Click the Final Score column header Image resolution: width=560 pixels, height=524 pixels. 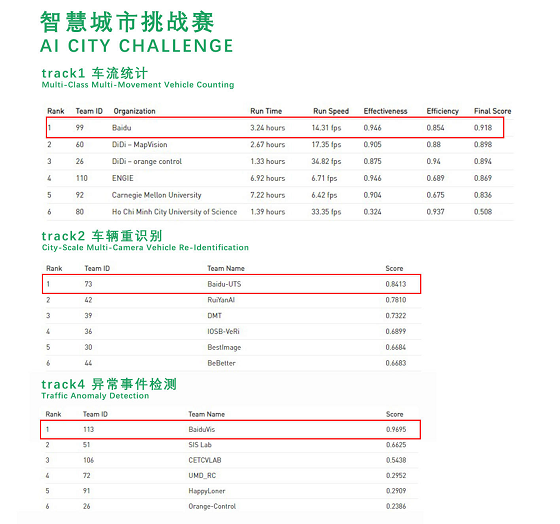point(492,111)
